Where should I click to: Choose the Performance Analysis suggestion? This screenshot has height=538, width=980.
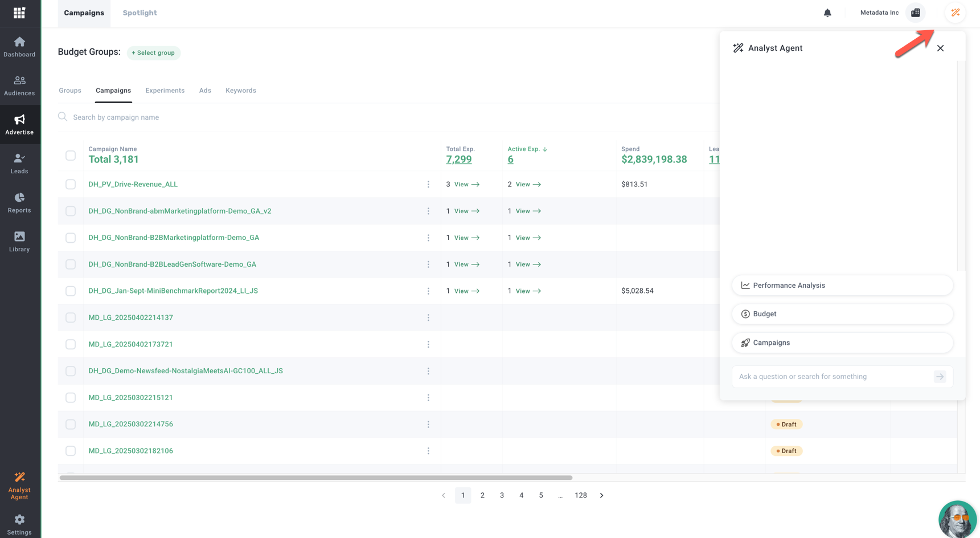tap(842, 286)
